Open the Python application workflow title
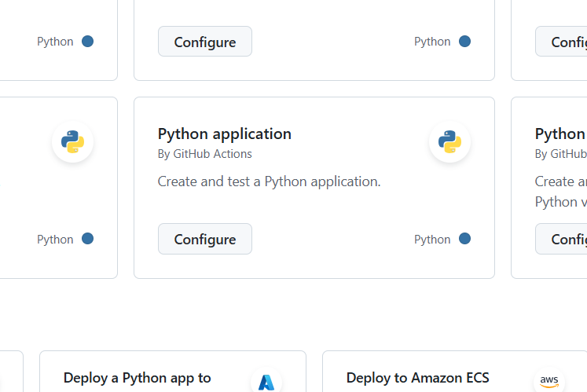The height and width of the screenshot is (392, 587). [x=225, y=134]
